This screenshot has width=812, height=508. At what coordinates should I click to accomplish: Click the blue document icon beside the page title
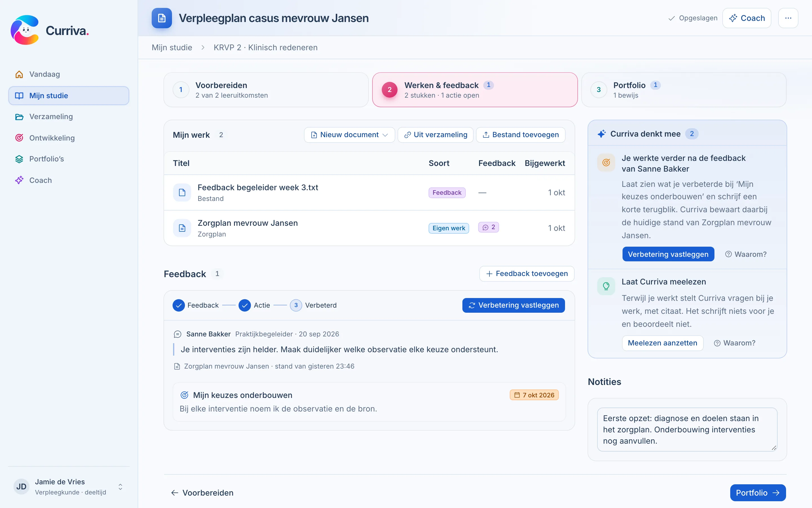(x=162, y=18)
